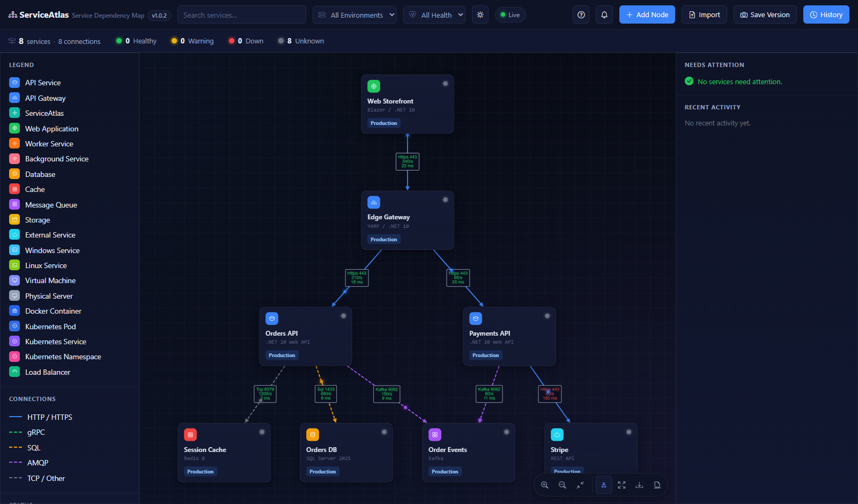Click the orange database icon on Orders DB
This screenshot has height=504, width=858.
click(x=313, y=435)
